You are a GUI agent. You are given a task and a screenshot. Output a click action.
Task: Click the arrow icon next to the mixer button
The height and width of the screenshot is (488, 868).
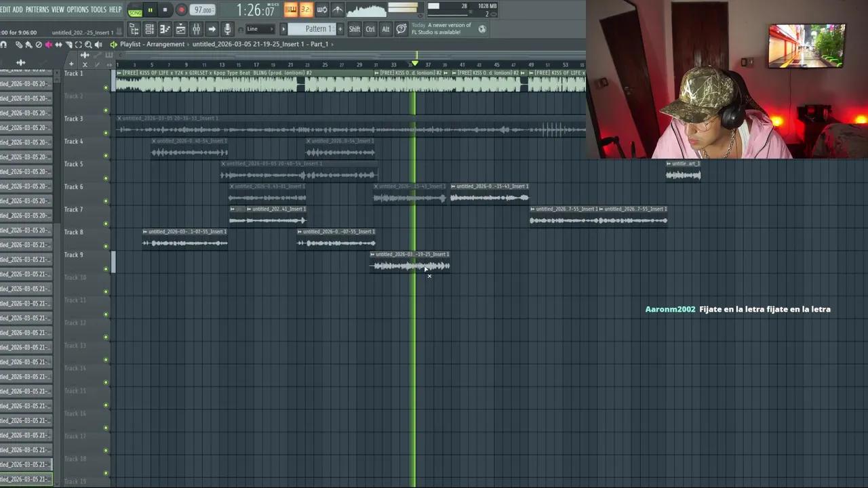(x=212, y=29)
